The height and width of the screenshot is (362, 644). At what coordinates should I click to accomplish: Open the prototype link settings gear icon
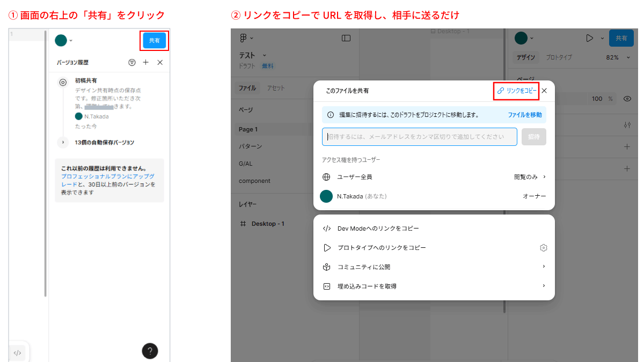(544, 248)
